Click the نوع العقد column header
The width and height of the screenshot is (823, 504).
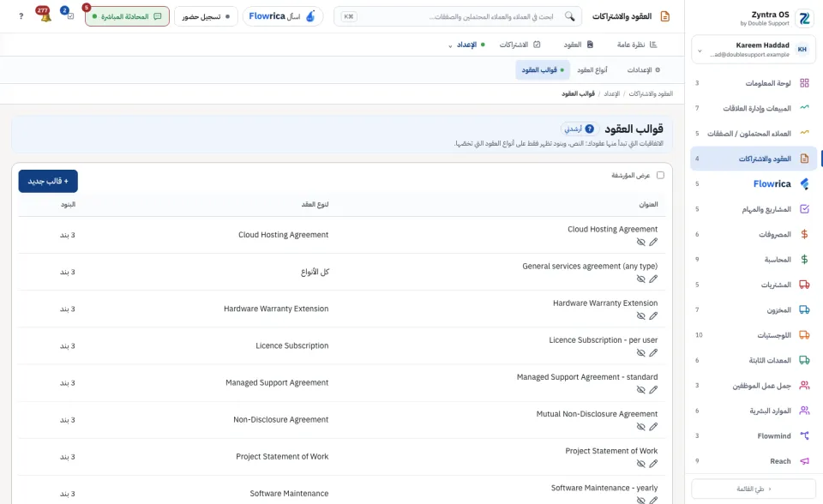[x=315, y=204]
